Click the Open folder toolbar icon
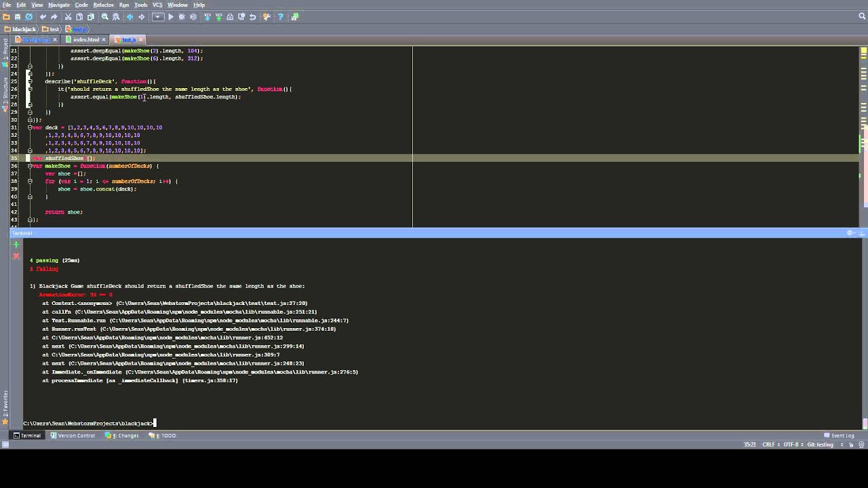 click(6, 17)
